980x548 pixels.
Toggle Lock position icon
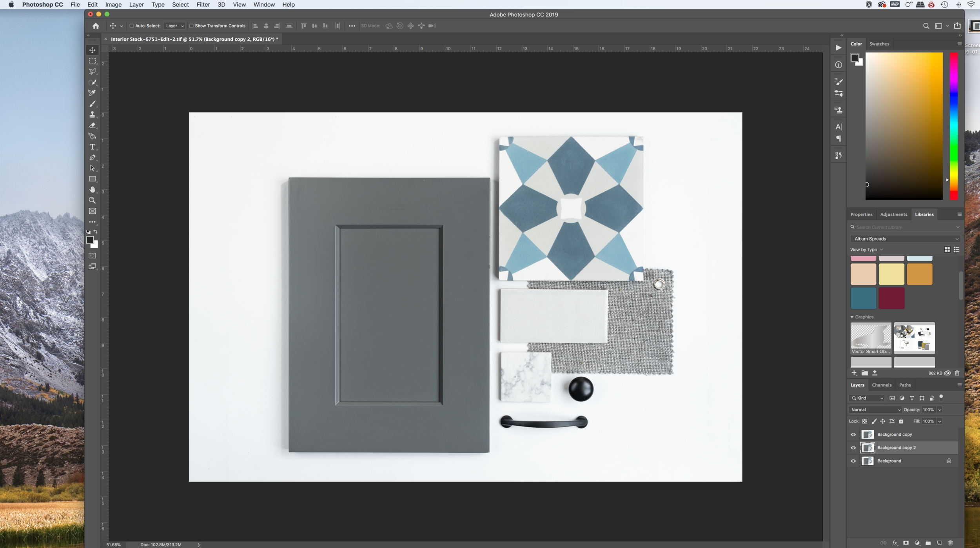tap(882, 421)
